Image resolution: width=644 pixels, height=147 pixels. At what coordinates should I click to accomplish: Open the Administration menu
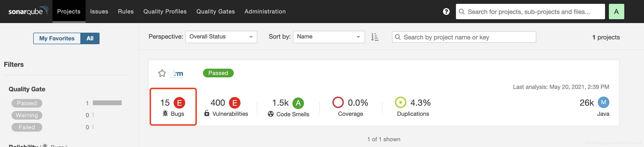(x=265, y=12)
